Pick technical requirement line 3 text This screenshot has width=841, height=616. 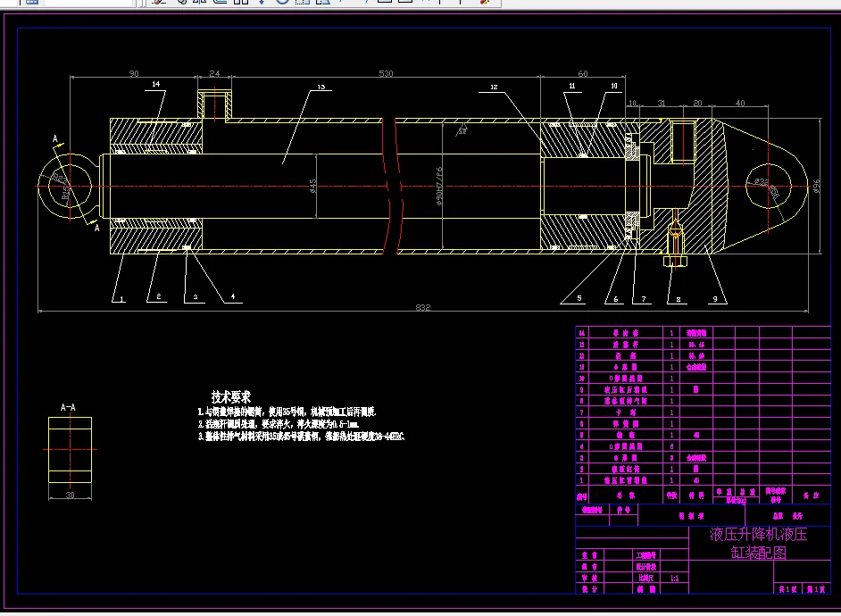pyautogui.click(x=302, y=437)
